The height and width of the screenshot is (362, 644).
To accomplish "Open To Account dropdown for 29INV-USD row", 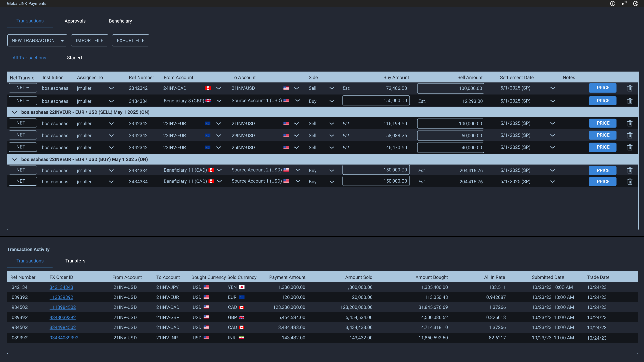I will [x=296, y=136].
